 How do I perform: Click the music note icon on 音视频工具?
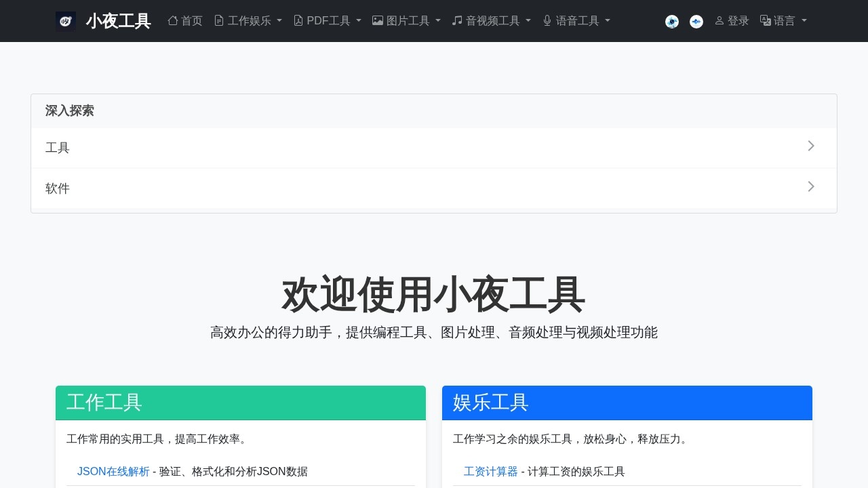456,20
